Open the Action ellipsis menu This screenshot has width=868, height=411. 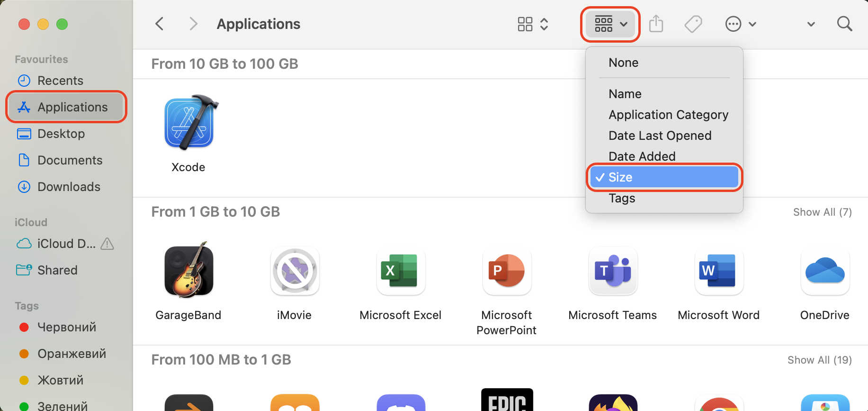741,24
